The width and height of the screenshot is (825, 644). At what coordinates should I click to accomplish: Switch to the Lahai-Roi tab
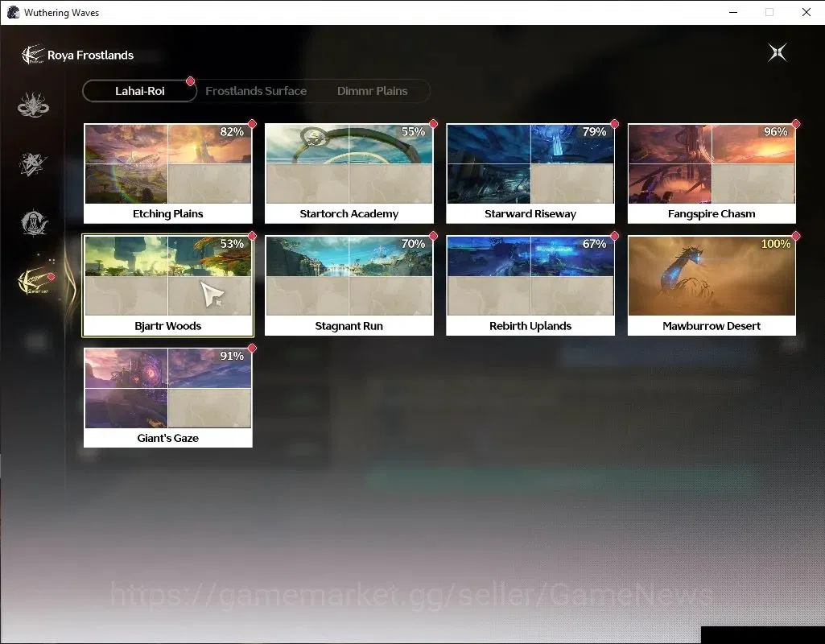click(140, 91)
